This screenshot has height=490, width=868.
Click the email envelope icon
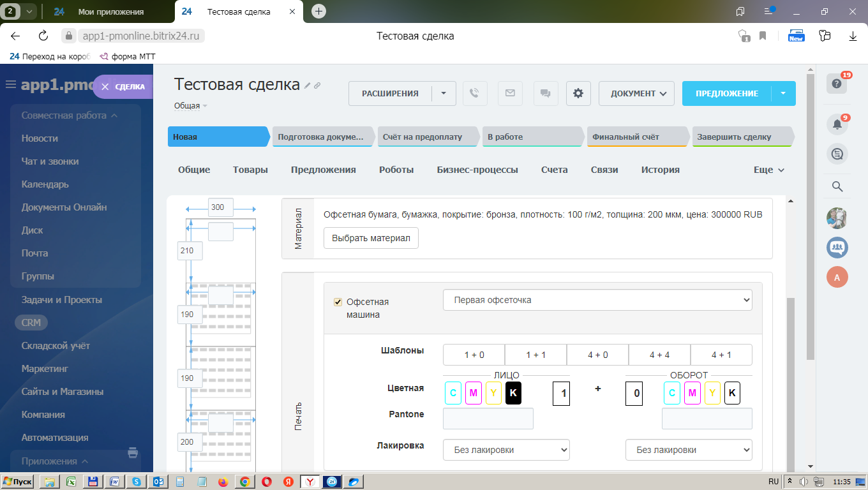click(509, 93)
